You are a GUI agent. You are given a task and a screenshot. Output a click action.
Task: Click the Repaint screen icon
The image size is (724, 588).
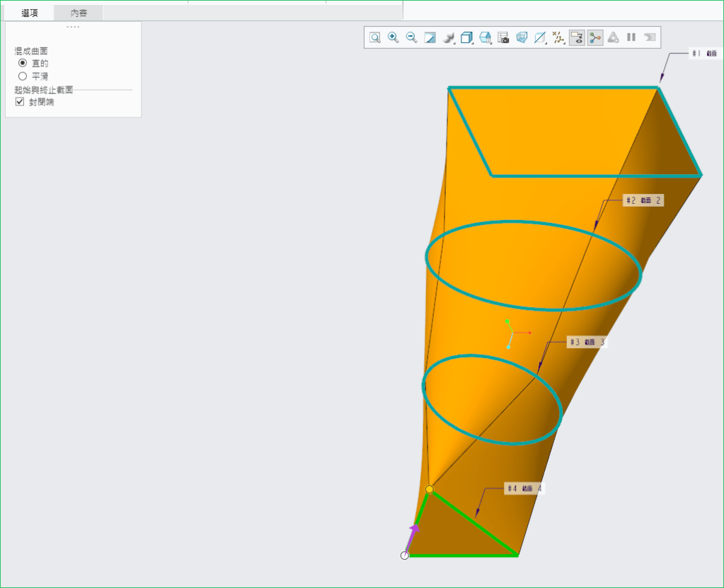[430, 38]
